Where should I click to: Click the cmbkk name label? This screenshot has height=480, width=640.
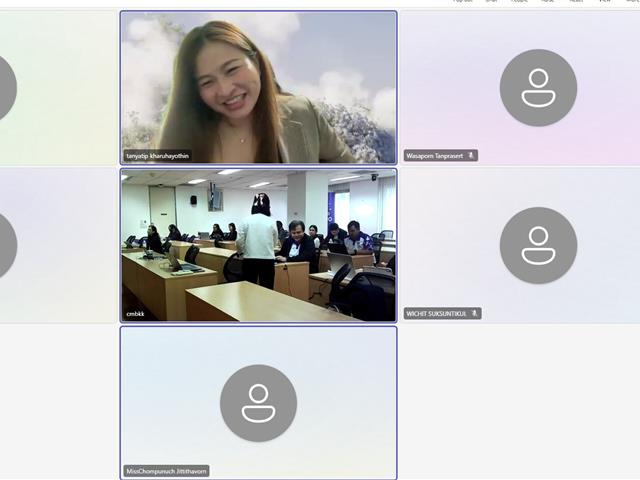click(136, 314)
